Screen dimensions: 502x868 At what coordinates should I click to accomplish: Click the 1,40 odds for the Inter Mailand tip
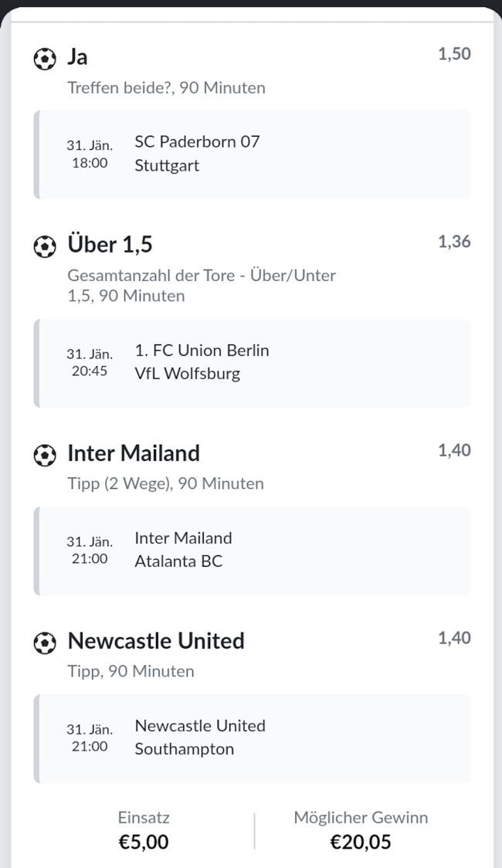(x=454, y=450)
